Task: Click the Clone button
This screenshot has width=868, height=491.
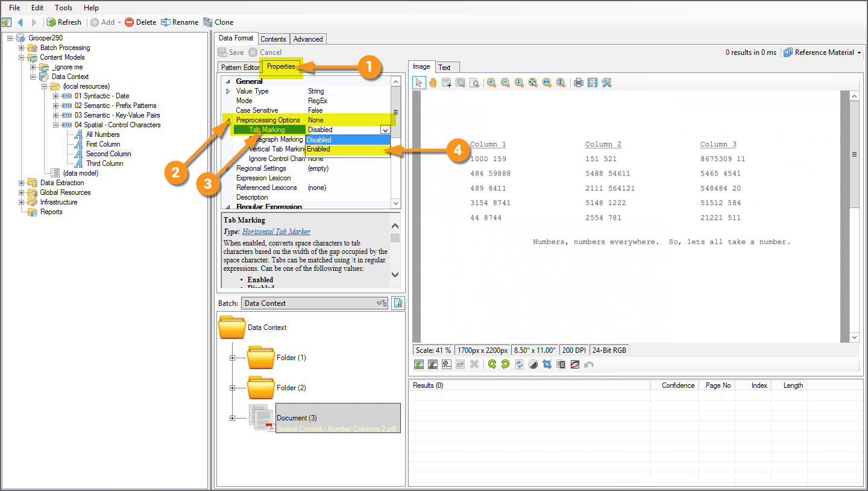Action: pyautogui.click(x=218, y=22)
